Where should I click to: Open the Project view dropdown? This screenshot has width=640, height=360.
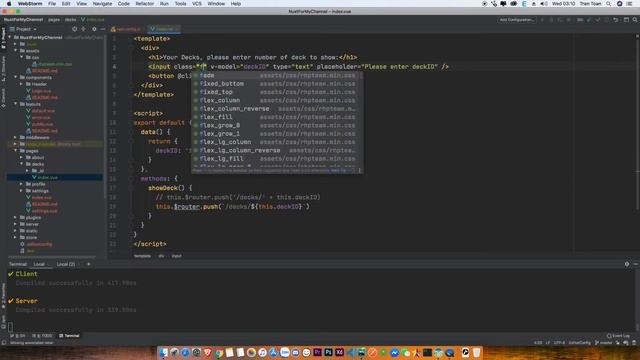point(23,29)
